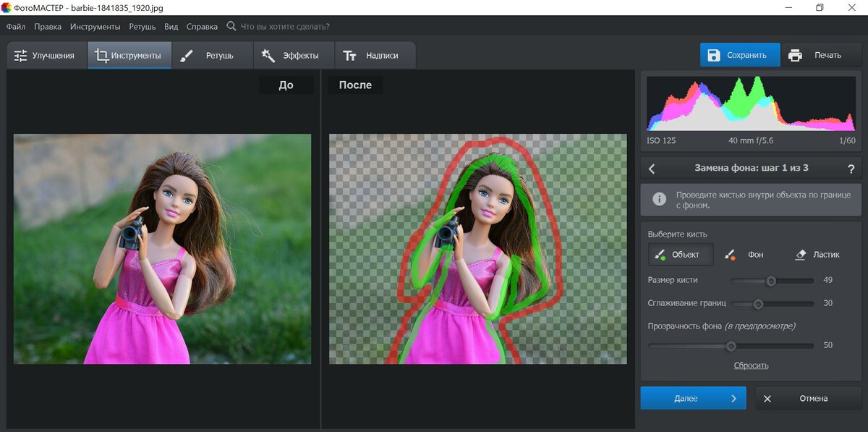This screenshot has width=868, height=432.
Task: Click the search field Что вы хотите сделать
Action: pos(285,26)
